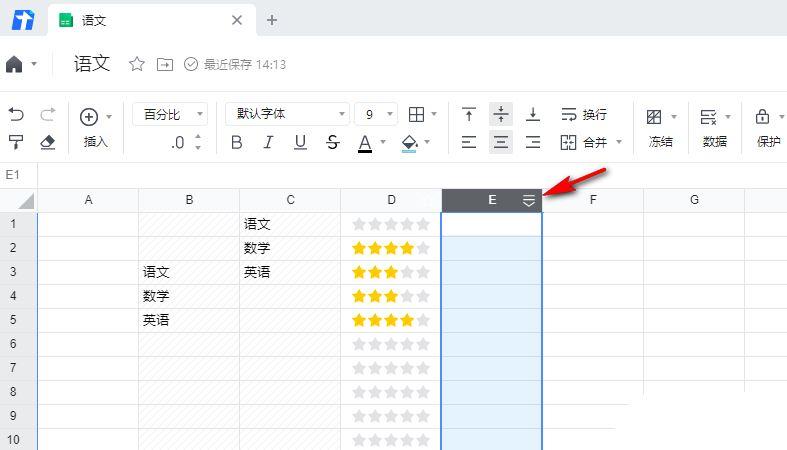Expand the 百分比 number format dropdown
Screen dimensions: 787x450
tap(169, 114)
